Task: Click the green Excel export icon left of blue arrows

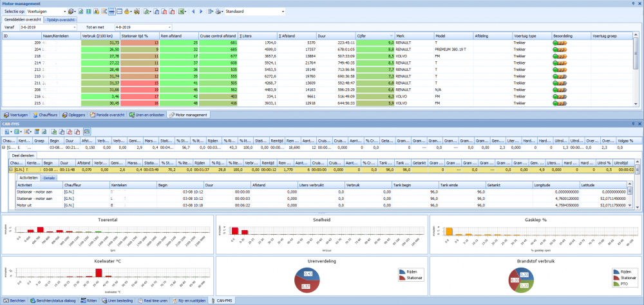Action: click(181, 12)
